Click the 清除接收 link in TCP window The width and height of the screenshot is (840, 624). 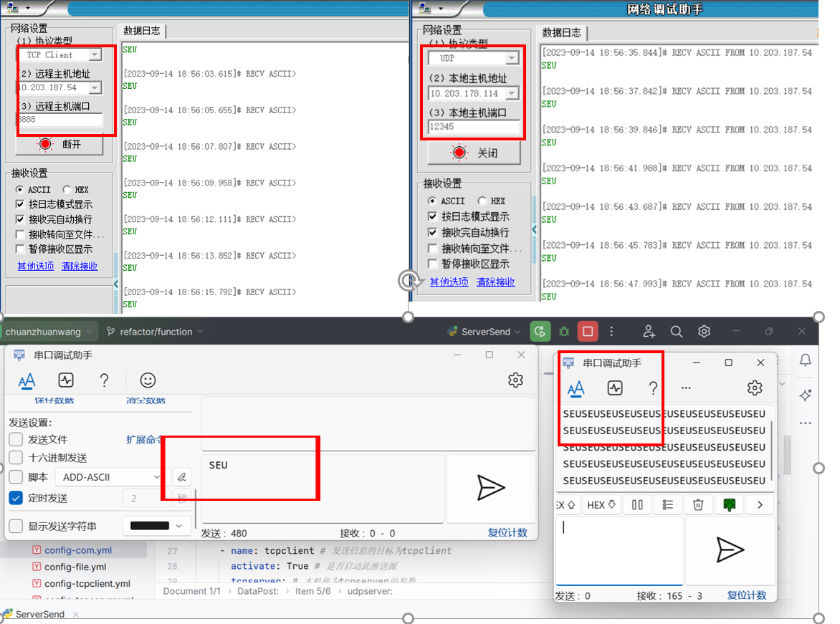point(80,266)
